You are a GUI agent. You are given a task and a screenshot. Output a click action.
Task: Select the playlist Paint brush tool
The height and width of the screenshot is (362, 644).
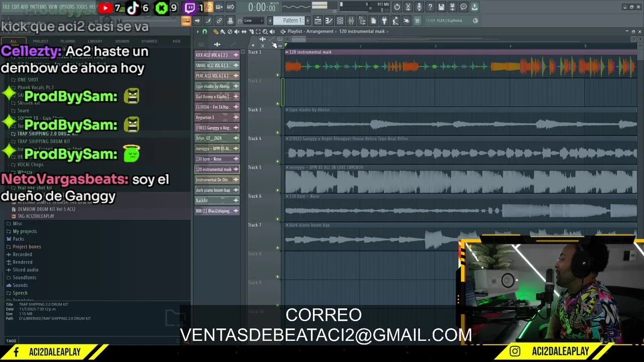223,32
